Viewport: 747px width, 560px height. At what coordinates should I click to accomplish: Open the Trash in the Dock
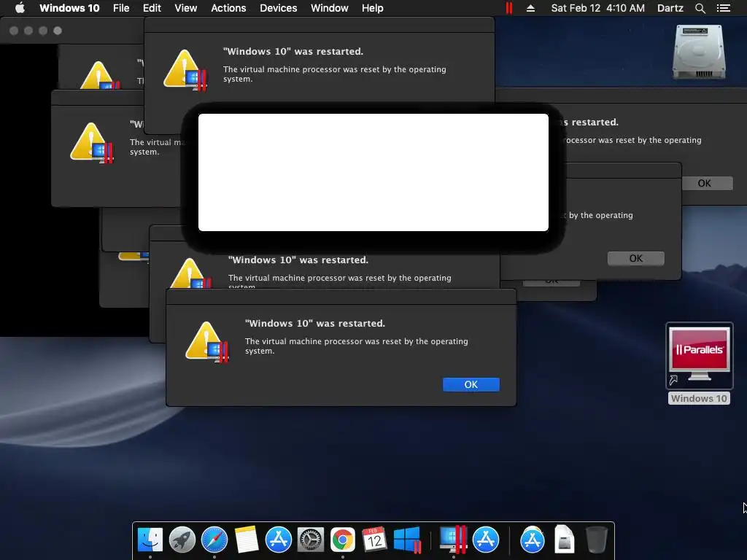[x=596, y=540]
